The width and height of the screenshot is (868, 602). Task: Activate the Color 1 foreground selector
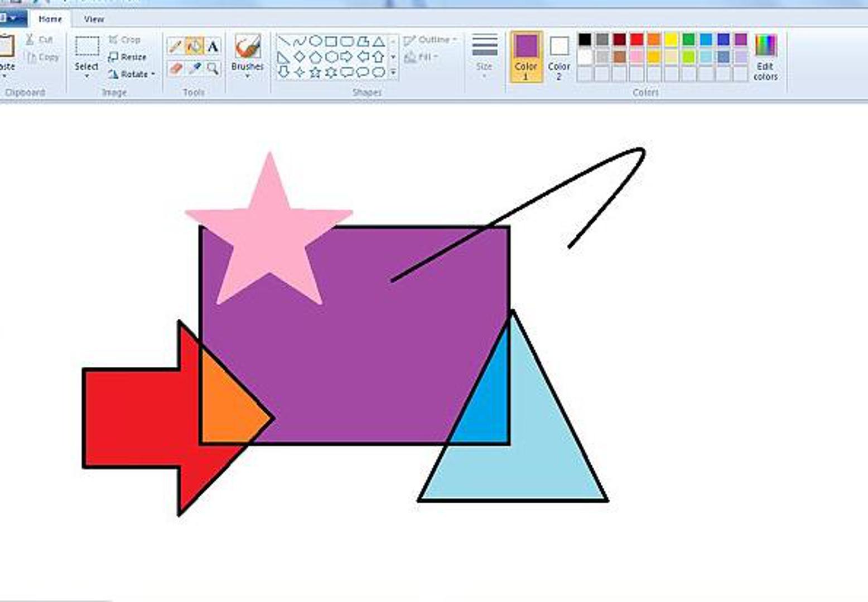point(525,56)
